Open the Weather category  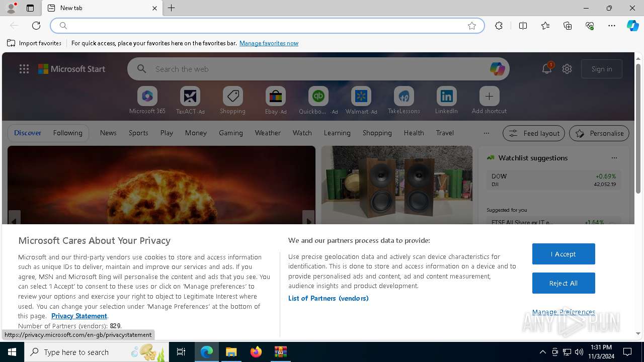coord(268,133)
